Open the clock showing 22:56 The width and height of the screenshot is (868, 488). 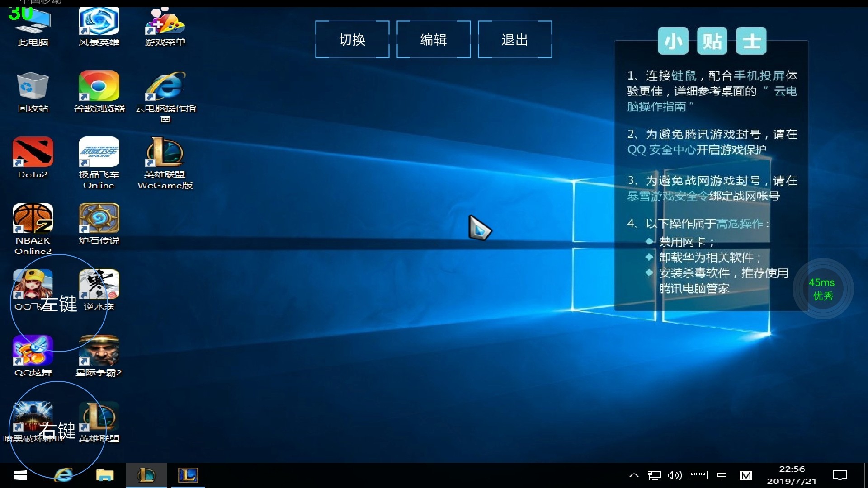click(x=792, y=475)
